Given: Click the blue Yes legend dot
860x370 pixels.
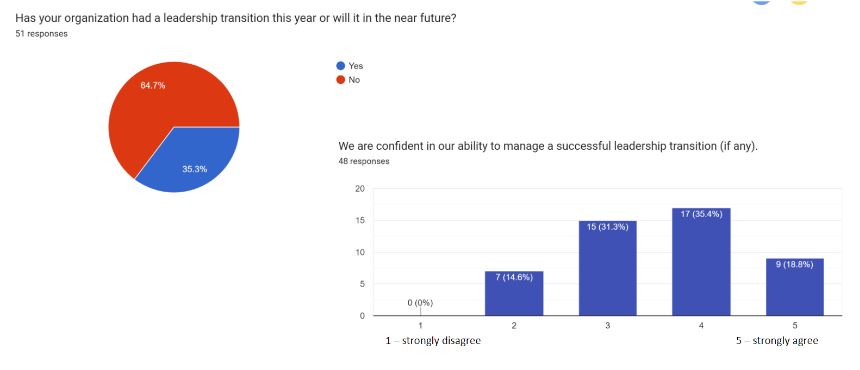Looking at the screenshot, I should (x=341, y=66).
